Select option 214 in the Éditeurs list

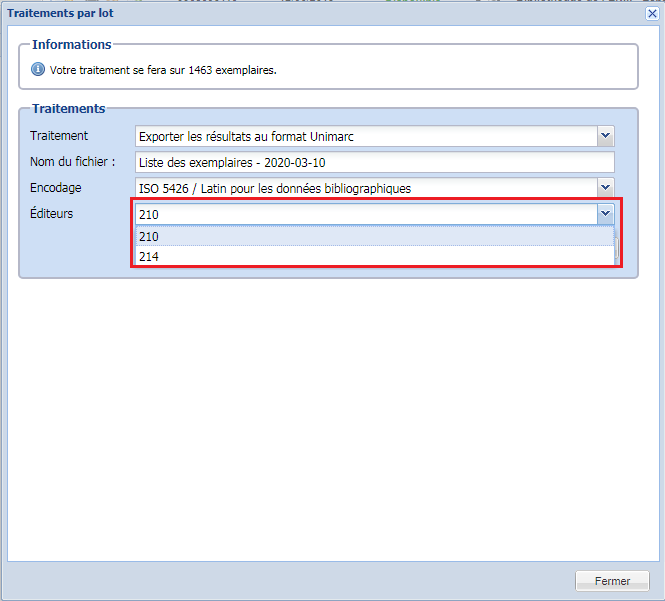(374, 256)
